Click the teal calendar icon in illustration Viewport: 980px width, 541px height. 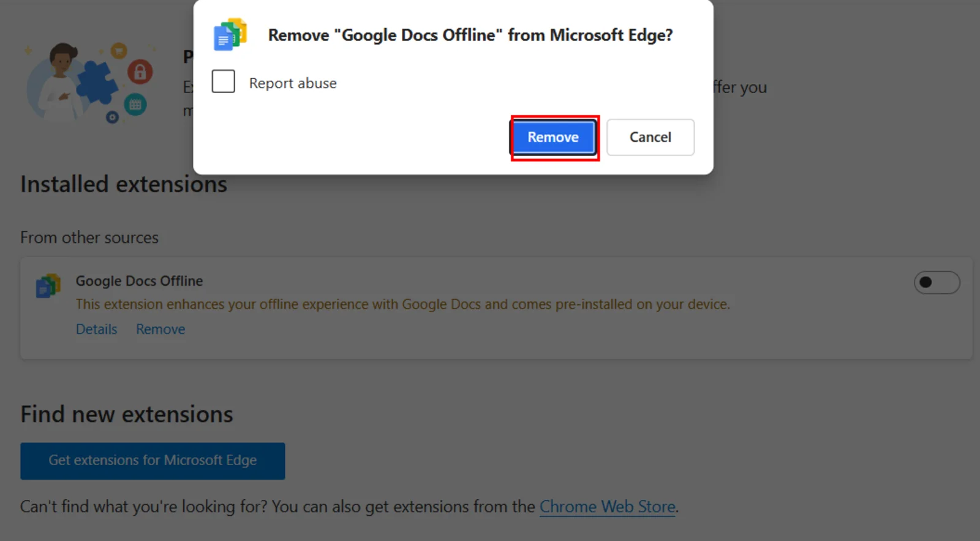pos(135,105)
